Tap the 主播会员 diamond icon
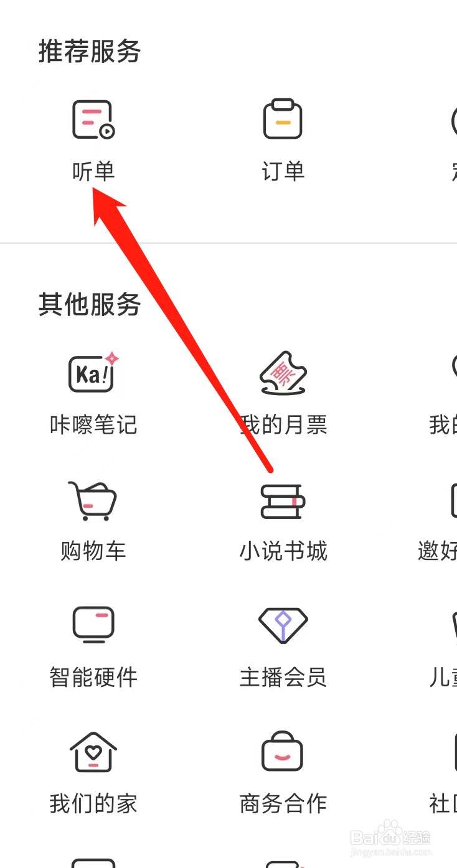Screen dimensions: 457x868 point(283,625)
